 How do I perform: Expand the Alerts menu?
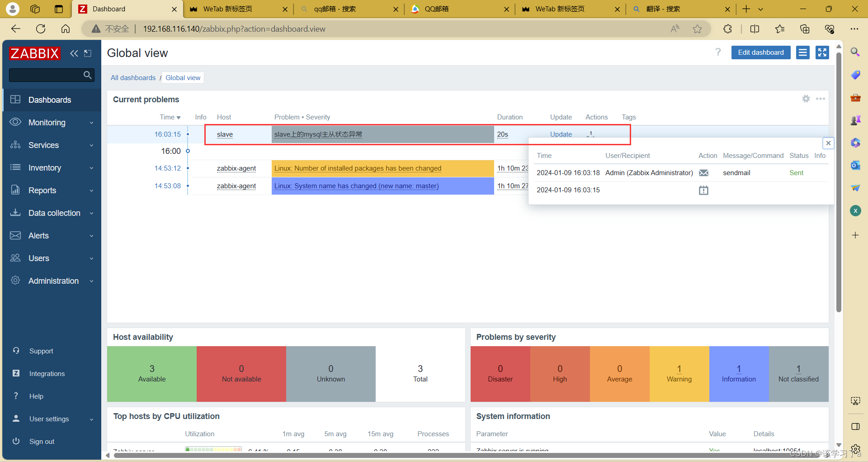click(52, 236)
